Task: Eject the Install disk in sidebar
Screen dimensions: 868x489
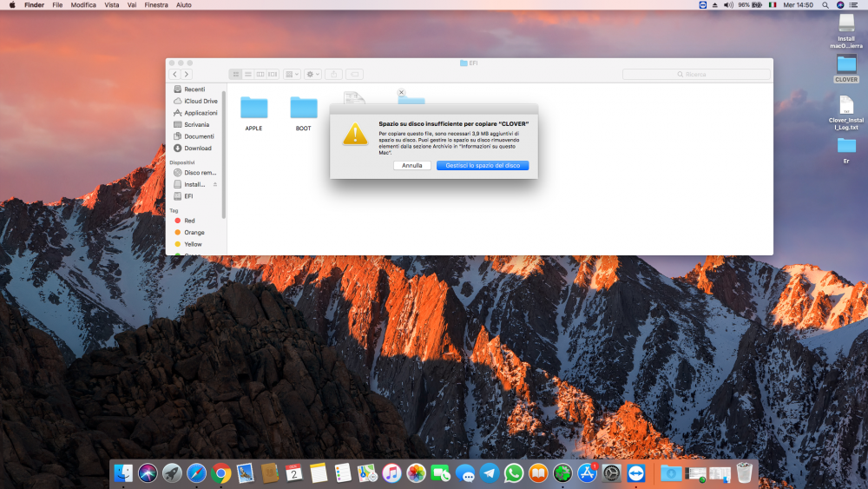Action: pos(214,184)
